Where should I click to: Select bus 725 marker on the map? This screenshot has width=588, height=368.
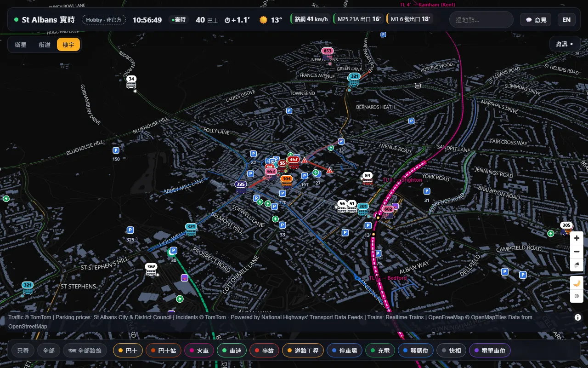[241, 187]
